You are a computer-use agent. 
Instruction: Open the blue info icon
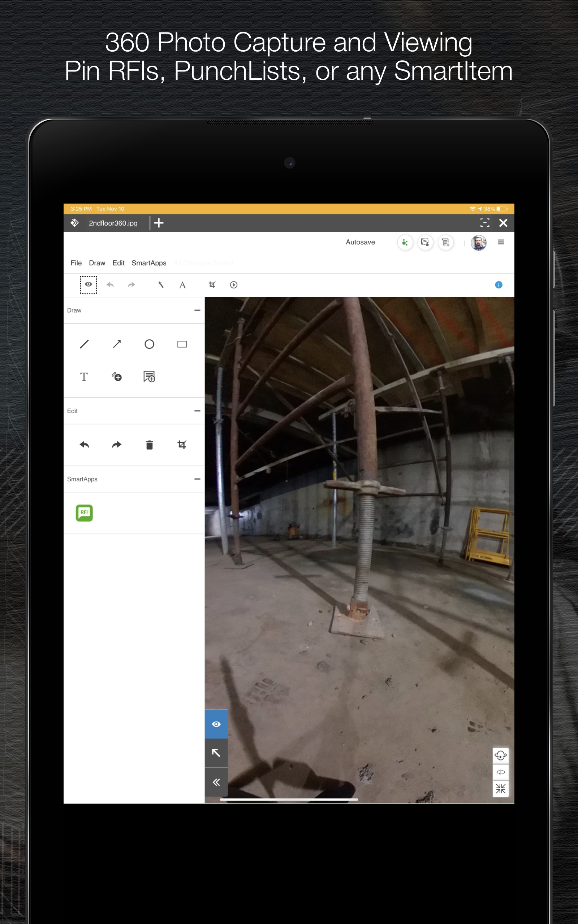coord(499,285)
